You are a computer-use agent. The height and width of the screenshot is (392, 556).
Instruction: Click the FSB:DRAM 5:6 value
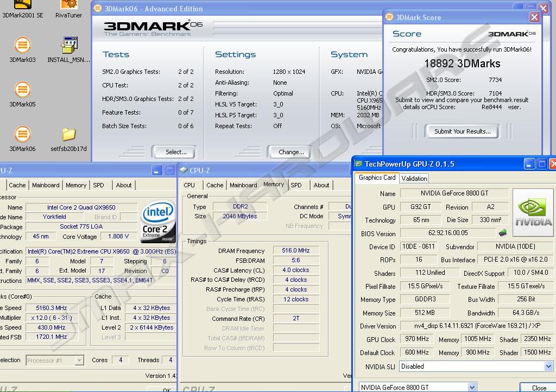pyautogui.click(x=296, y=260)
